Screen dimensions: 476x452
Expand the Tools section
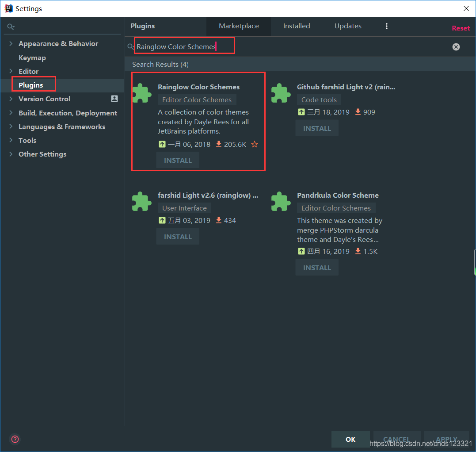click(x=11, y=140)
